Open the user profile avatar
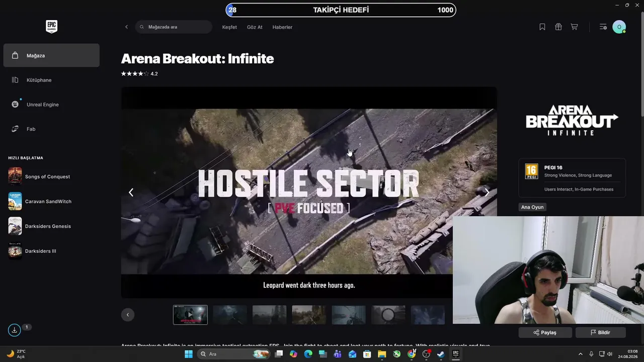This screenshot has height=362, width=644. point(619,27)
